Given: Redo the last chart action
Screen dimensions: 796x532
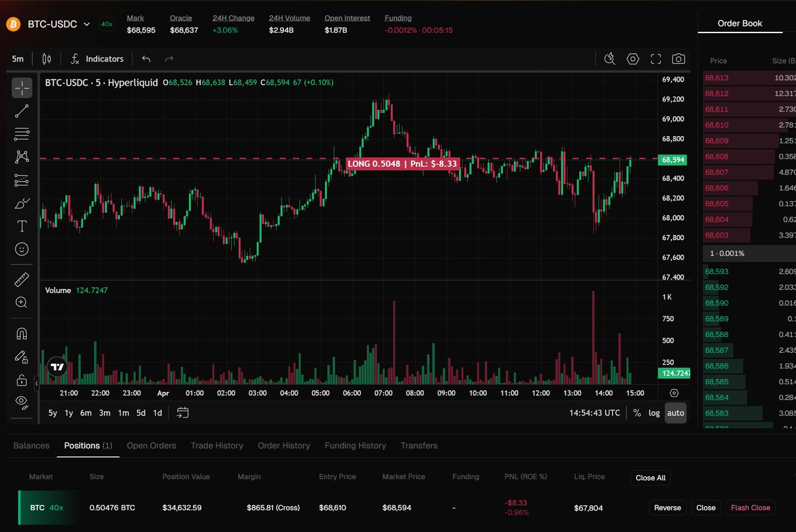Looking at the screenshot, I should [x=169, y=59].
